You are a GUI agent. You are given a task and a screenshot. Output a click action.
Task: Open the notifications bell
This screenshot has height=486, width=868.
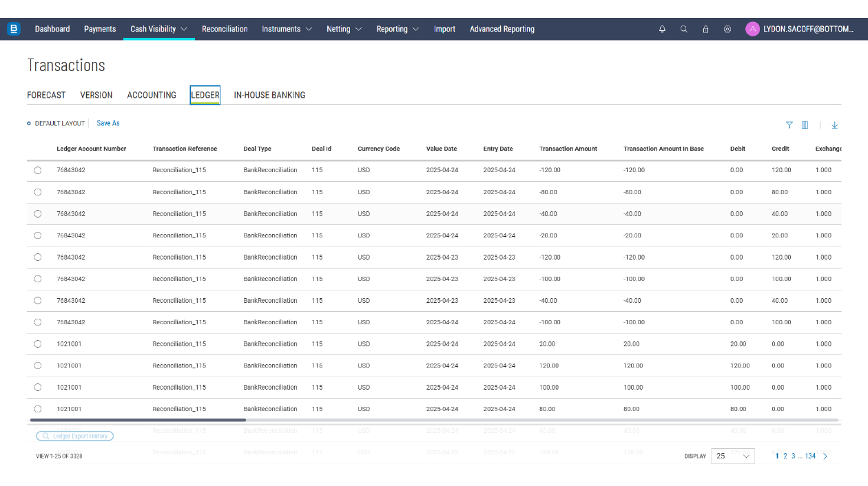coord(662,30)
